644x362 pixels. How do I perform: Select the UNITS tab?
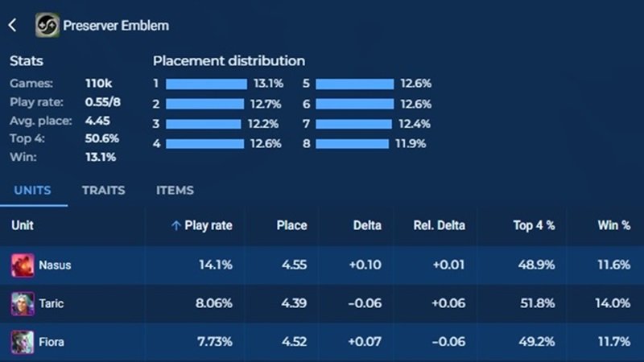(x=31, y=191)
